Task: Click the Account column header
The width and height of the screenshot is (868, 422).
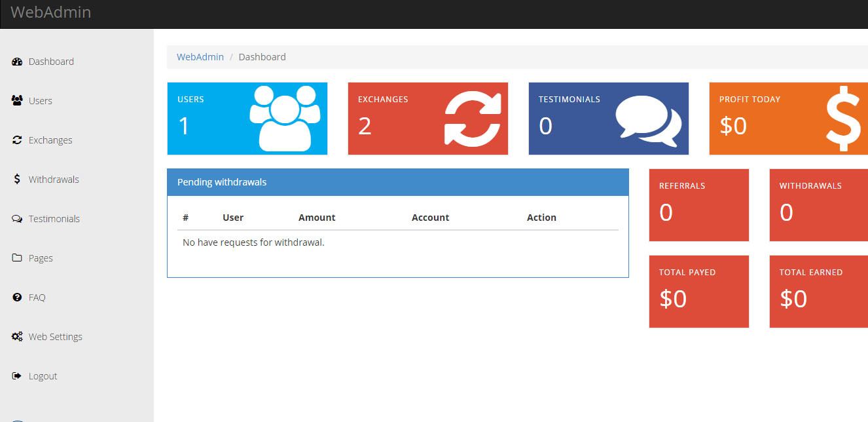Action: point(430,218)
